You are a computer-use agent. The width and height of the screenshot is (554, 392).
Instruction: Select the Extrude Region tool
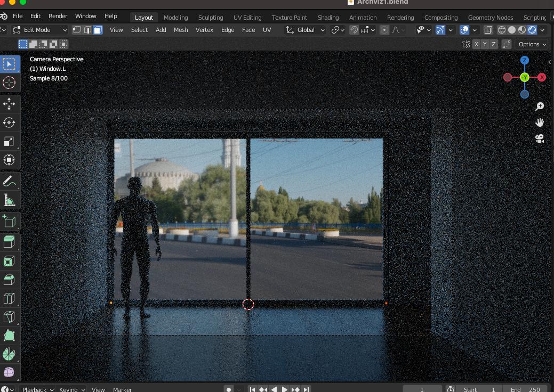tap(9, 241)
